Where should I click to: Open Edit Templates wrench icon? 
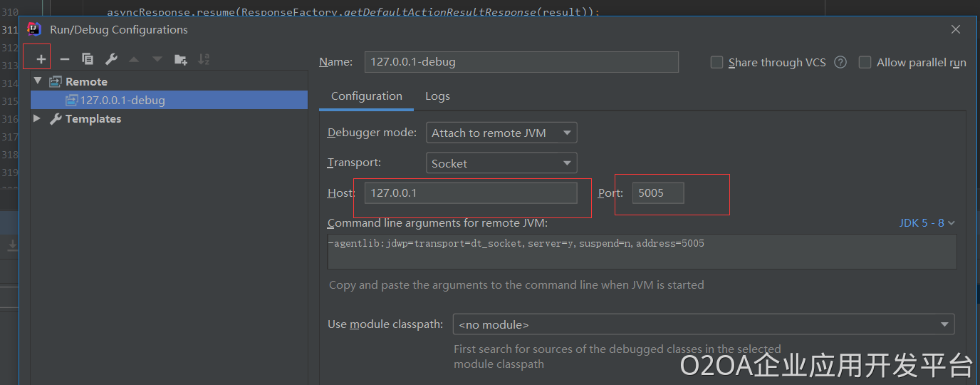pos(111,59)
